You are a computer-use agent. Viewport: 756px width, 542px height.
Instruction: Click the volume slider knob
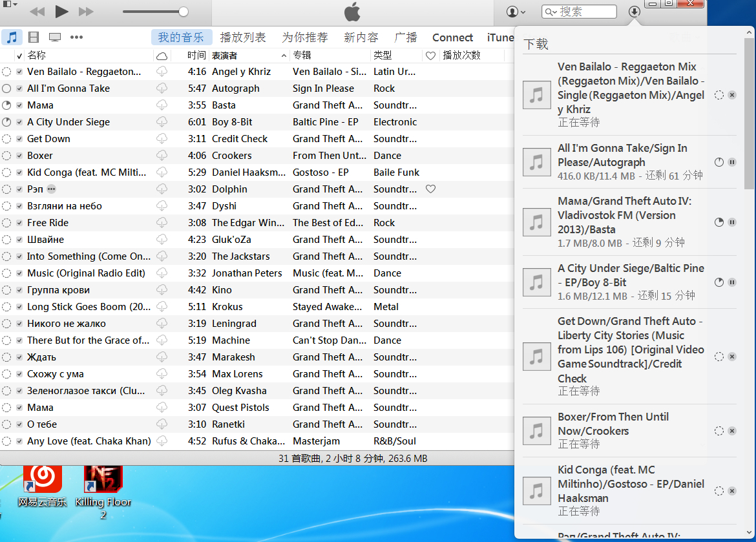tap(184, 12)
